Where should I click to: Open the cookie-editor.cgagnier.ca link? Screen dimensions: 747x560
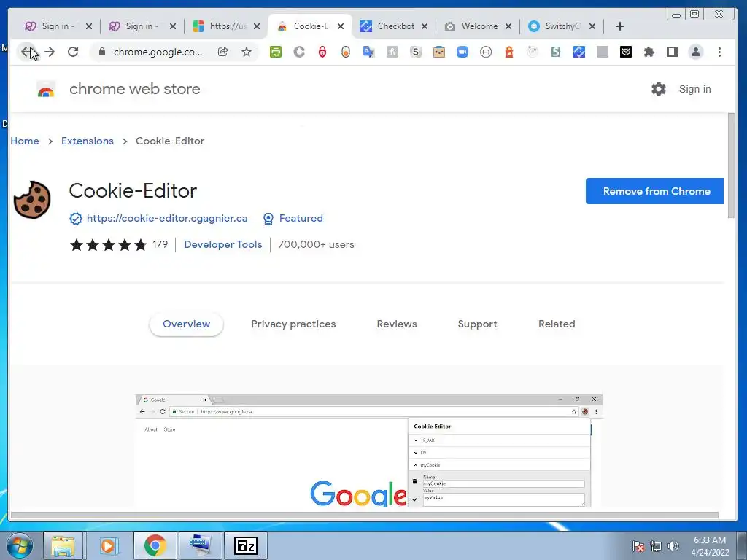point(167,218)
